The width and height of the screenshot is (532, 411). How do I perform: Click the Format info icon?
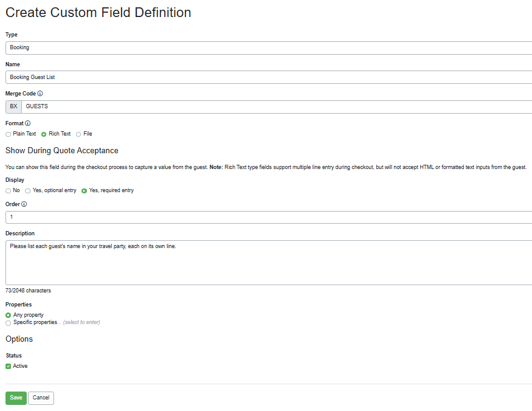click(27, 123)
